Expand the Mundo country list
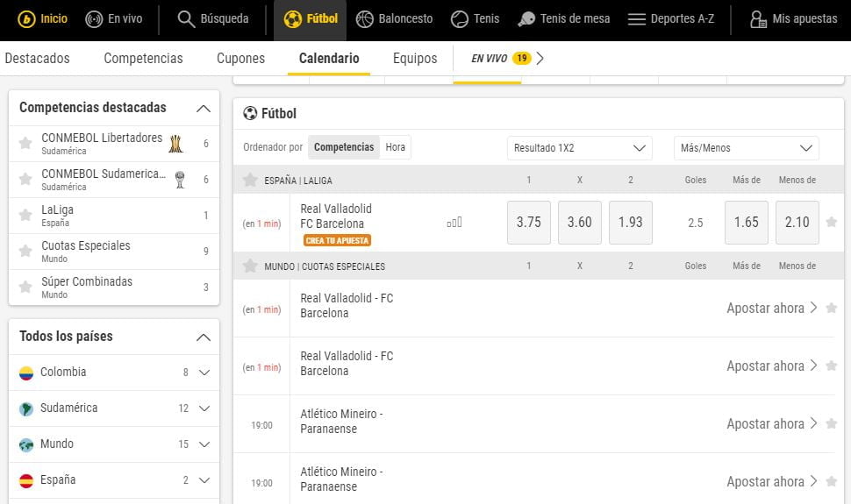The height and width of the screenshot is (504, 851). coord(204,444)
